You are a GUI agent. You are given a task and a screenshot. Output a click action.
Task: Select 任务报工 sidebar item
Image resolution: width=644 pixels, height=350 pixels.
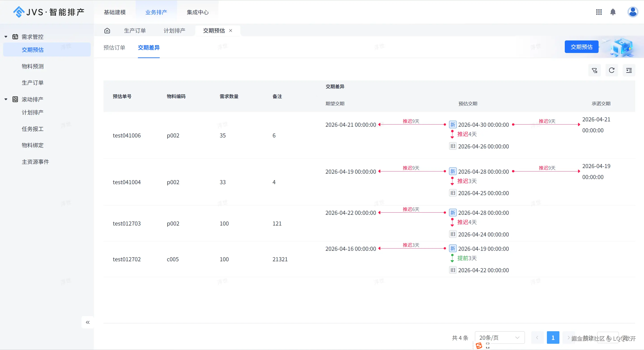32,129
